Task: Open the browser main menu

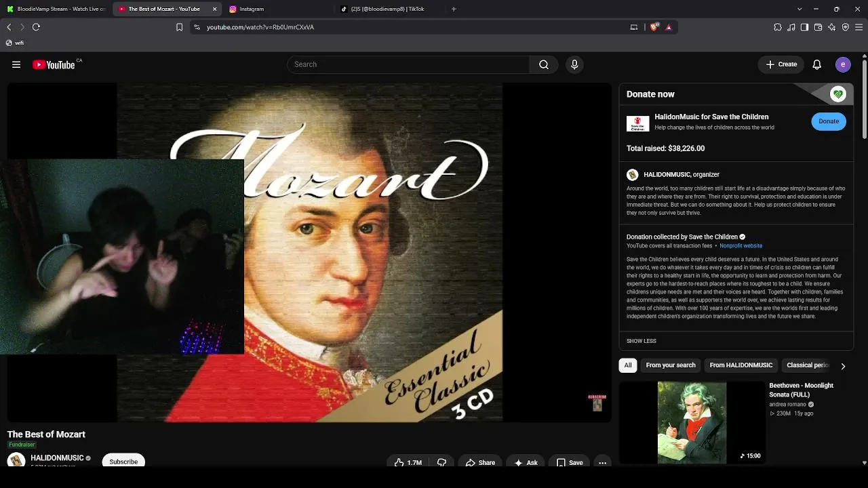Action: (x=859, y=27)
